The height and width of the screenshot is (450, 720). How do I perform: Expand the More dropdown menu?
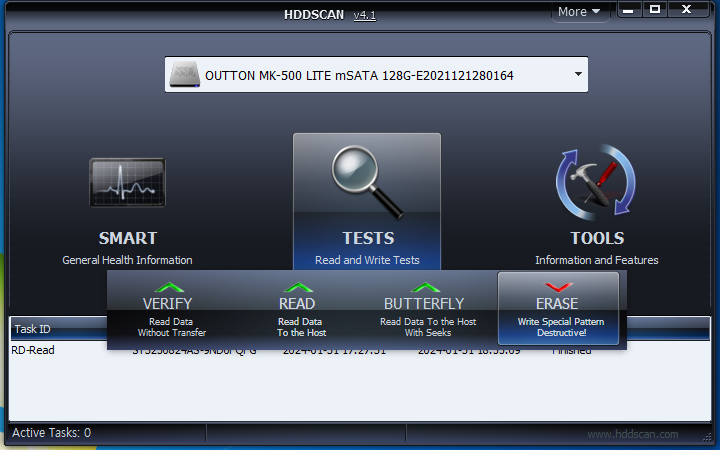point(579,12)
